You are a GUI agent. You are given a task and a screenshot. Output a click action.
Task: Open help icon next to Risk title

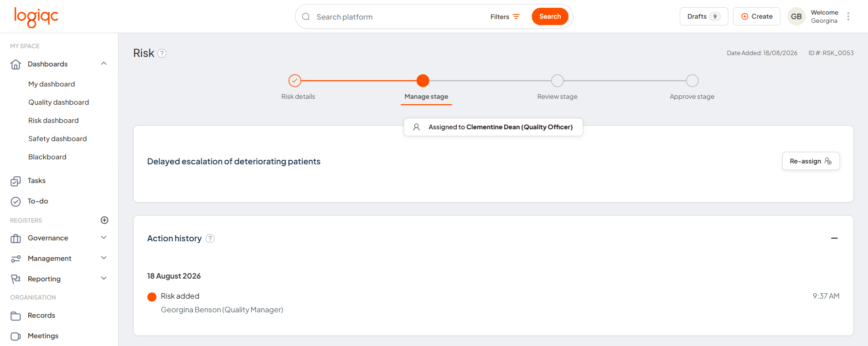pos(162,53)
